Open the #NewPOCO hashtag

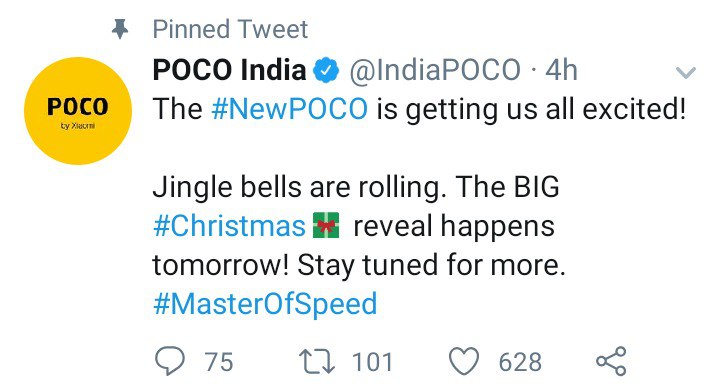coord(290,109)
